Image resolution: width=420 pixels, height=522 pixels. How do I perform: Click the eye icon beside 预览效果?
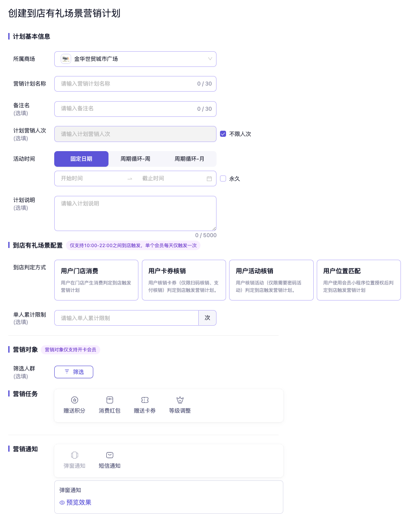62,503
